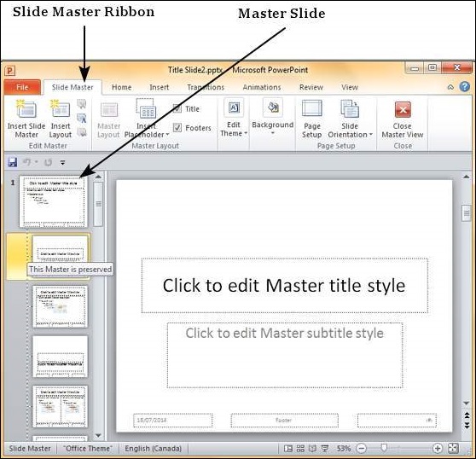Go to previous slide double-arrow button
476x459 pixels.
[x=467, y=415]
